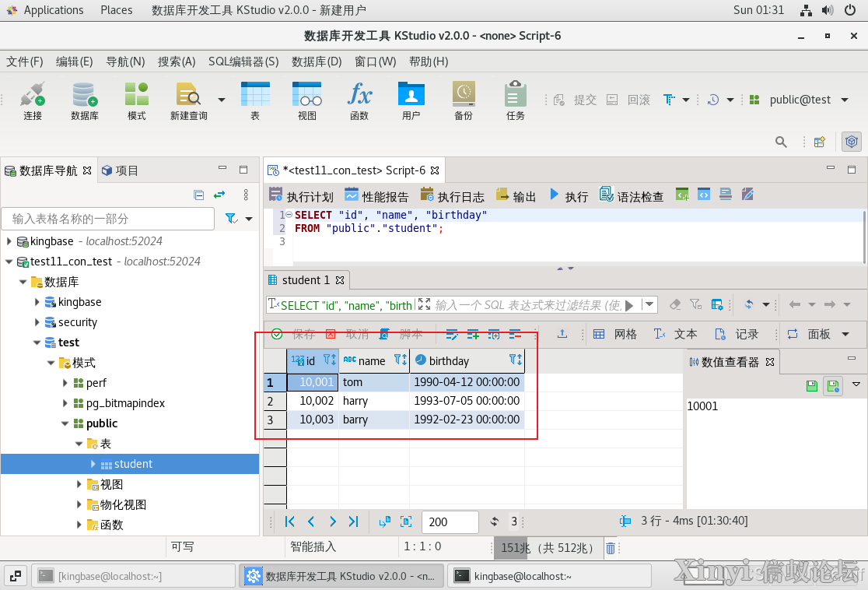Screen dimensions: 868x590
Task: Toggle 面板 (panel) display
Action: click(x=809, y=334)
